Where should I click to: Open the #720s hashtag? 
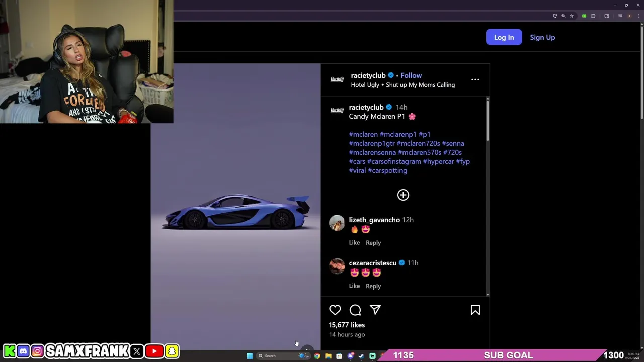[x=452, y=152]
